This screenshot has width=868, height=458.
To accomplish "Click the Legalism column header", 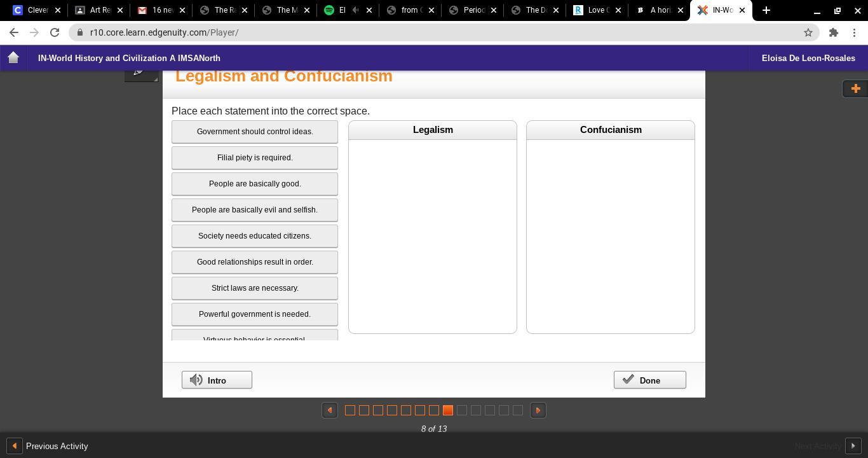I will coord(433,130).
